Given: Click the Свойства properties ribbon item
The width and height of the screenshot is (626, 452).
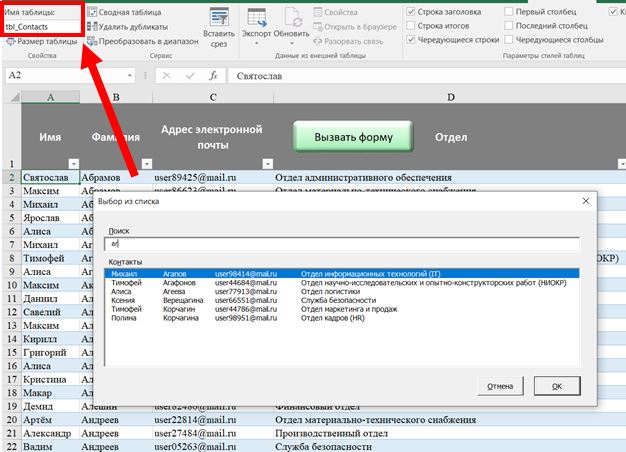Looking at the screenshot, I should 335,12.
